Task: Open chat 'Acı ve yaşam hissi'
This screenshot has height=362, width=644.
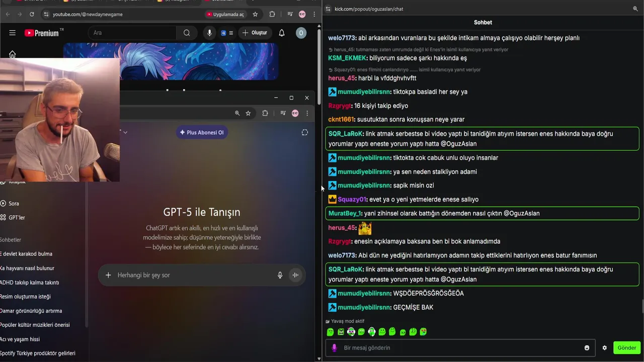Action: tap(20, 339)
